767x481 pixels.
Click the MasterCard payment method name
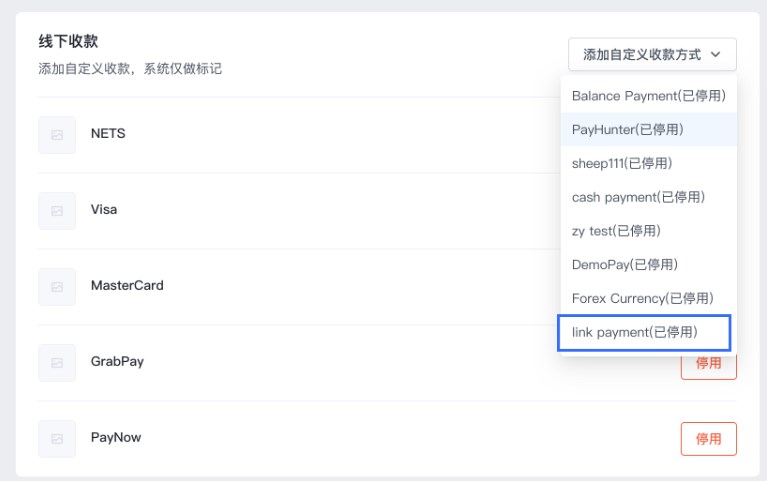coord(127,285)
